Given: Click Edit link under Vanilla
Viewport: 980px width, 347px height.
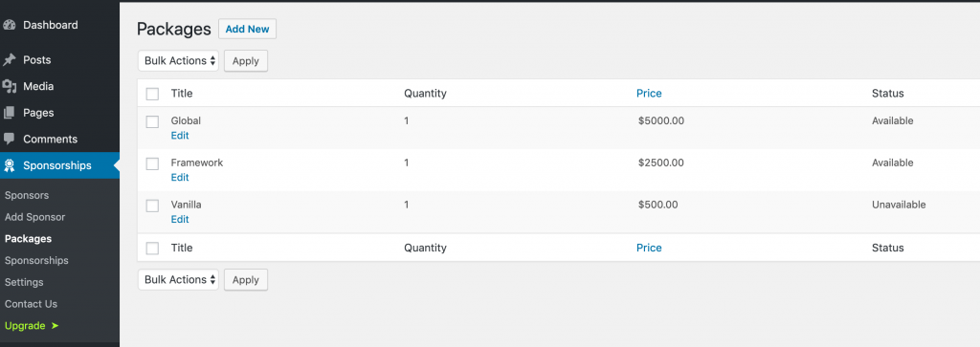Looking at the screenshot, I should [180, 219].
